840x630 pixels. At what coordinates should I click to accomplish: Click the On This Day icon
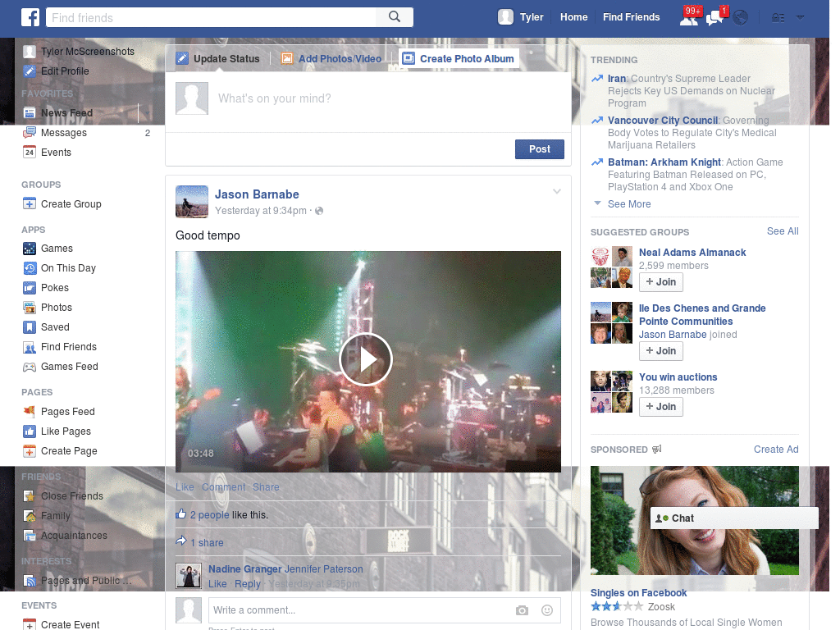[30, 268]
